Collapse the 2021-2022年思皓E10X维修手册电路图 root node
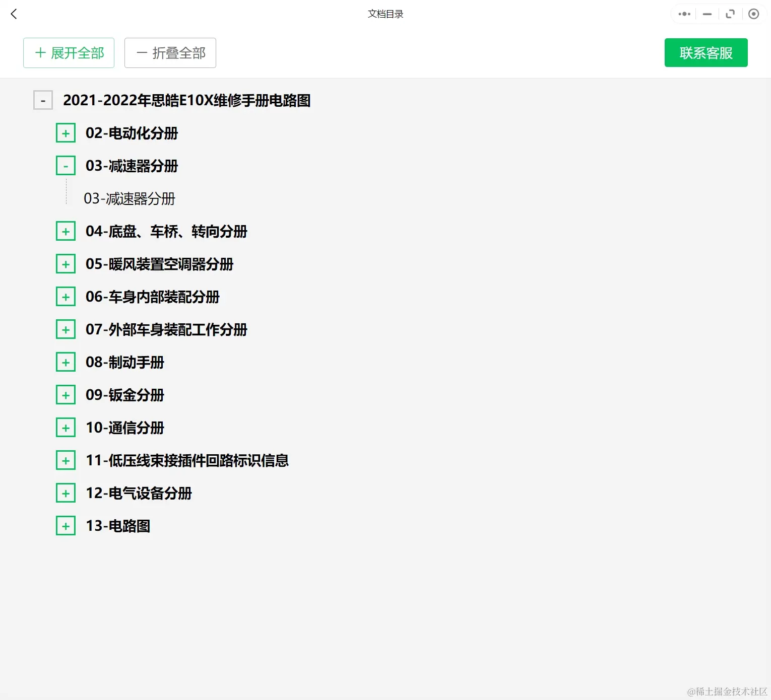 pyautogui.click(x=43, y=100)
